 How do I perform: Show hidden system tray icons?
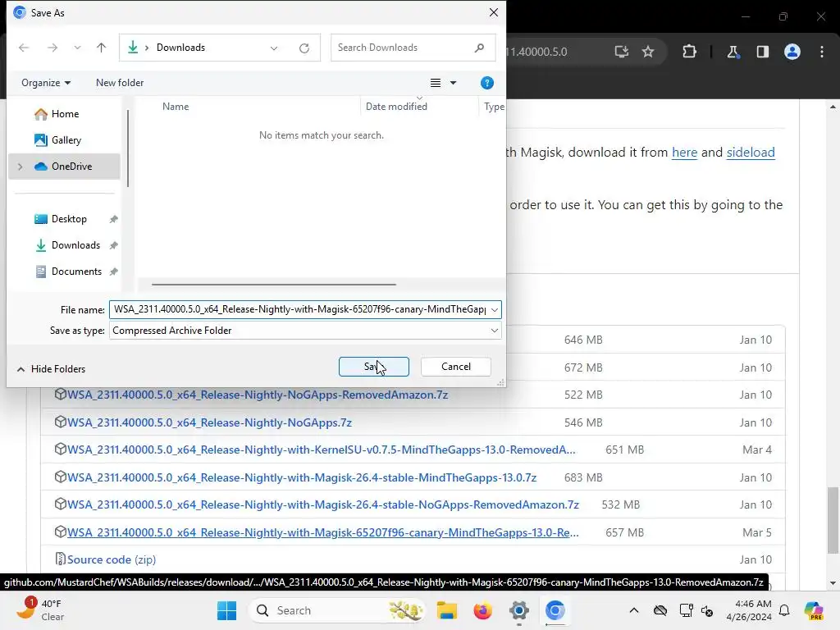(634, 610)
